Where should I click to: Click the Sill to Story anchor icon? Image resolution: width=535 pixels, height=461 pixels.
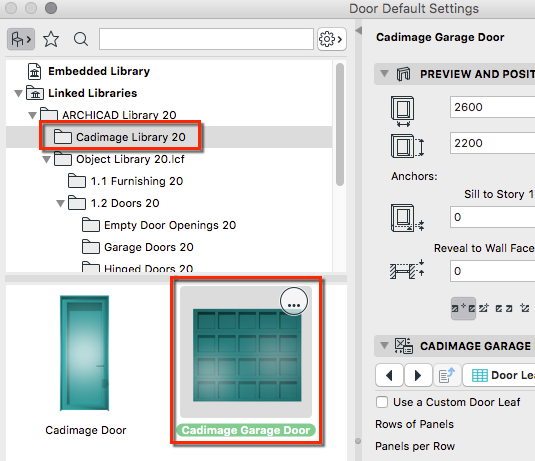pyautogui.click(x=407, y=218)
